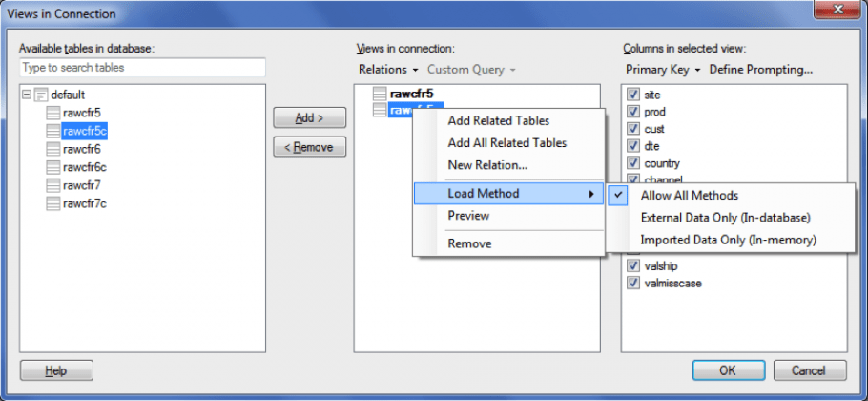Open the Relations dropdown
The height and width of the screenshot is (401, 868).
click(x=388, y=70)
